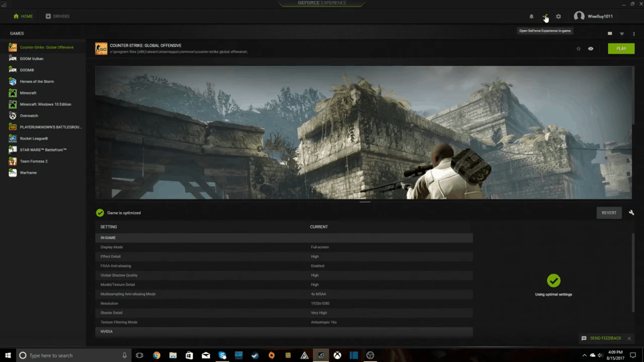
Task: Open the GeForce Experience in-game share overlay
Action: pyautogui.click(x=545, y=16)
